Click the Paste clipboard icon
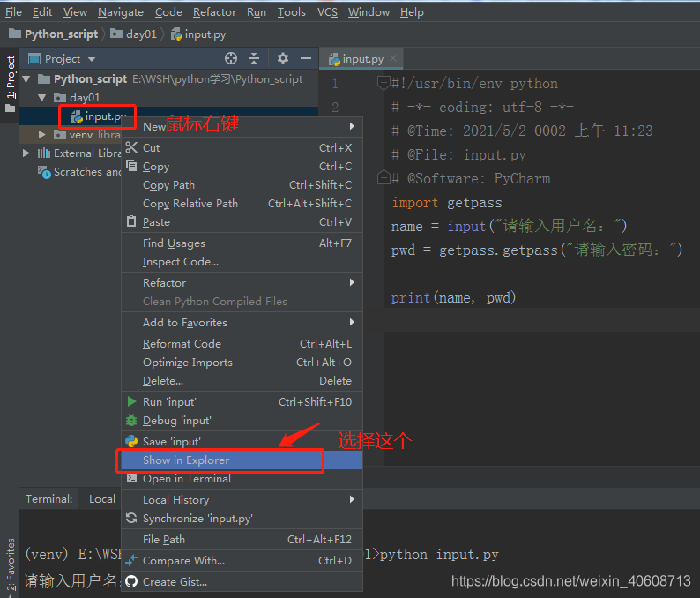700x598 pixels. (x=131, y=221)
